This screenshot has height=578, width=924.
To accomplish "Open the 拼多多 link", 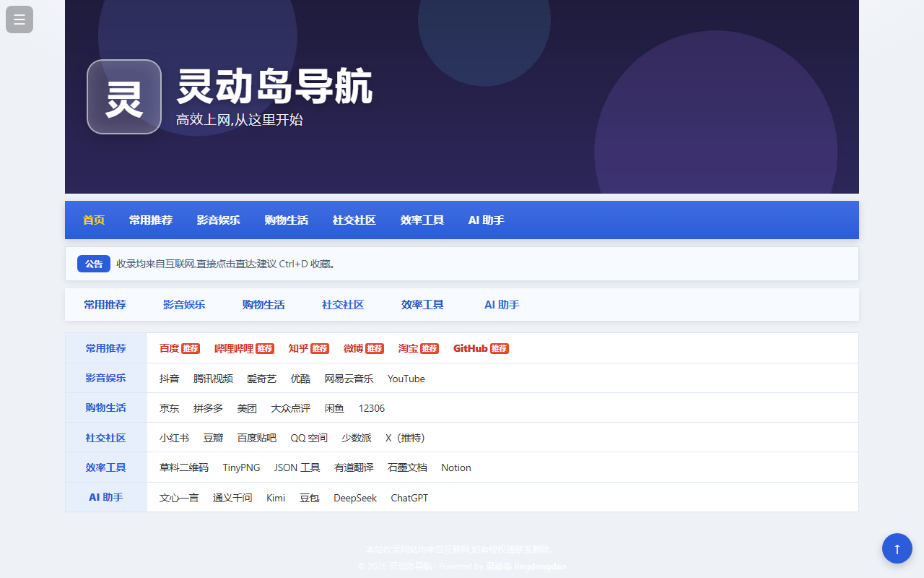I will (208, 408).
